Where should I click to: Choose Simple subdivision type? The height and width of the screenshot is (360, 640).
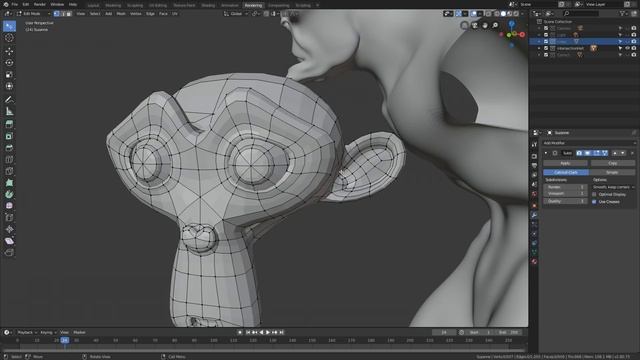[612, 172]
